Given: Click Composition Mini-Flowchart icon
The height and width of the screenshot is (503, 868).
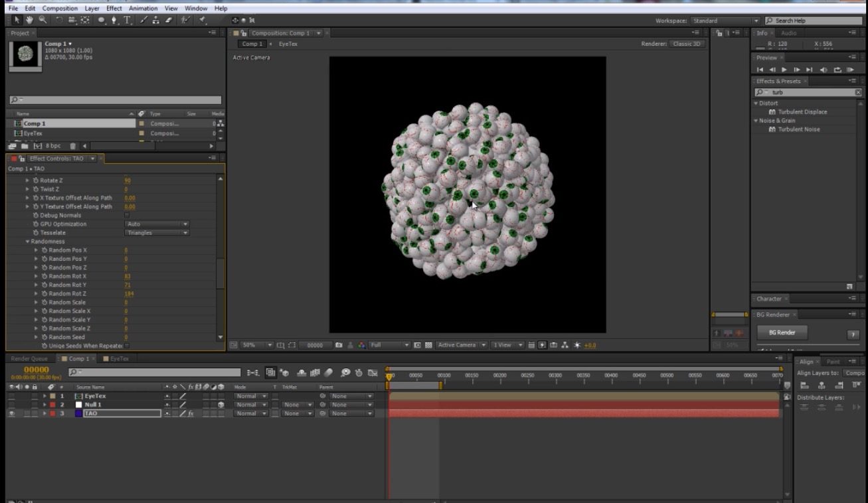Looking at the screenshot, I should pyautogui.click(x=253, y=373).
